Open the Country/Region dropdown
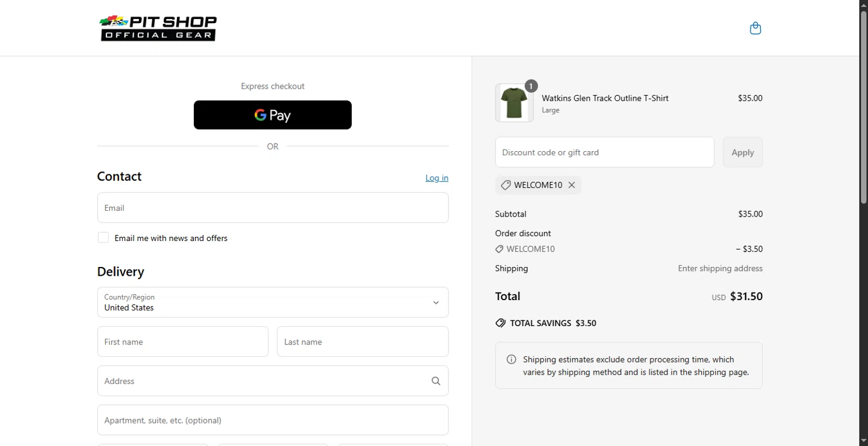The width and height of the screenshot is (868, 446). click(x=273, y=302)
